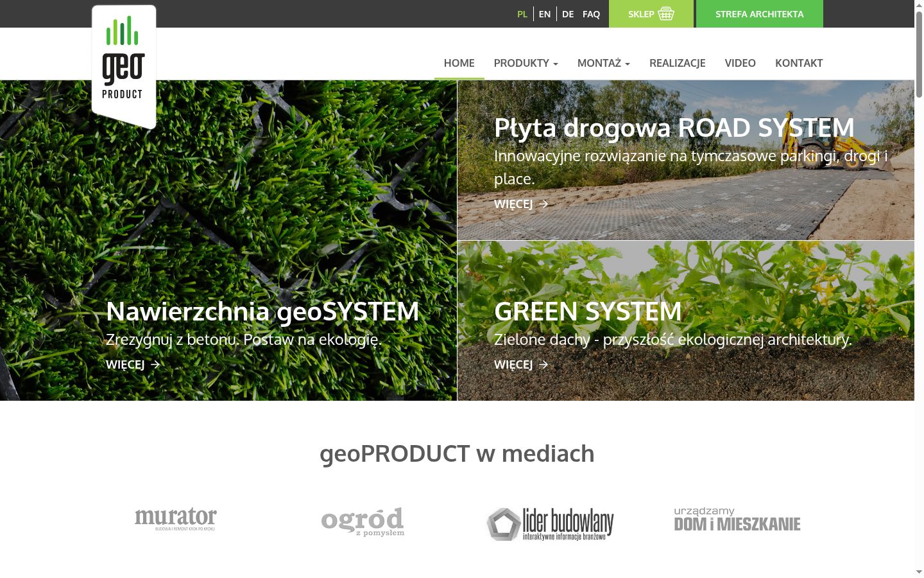924x578 pixels.
Task: Open the KONTAKT page
Action: click(x=799, y=63)
